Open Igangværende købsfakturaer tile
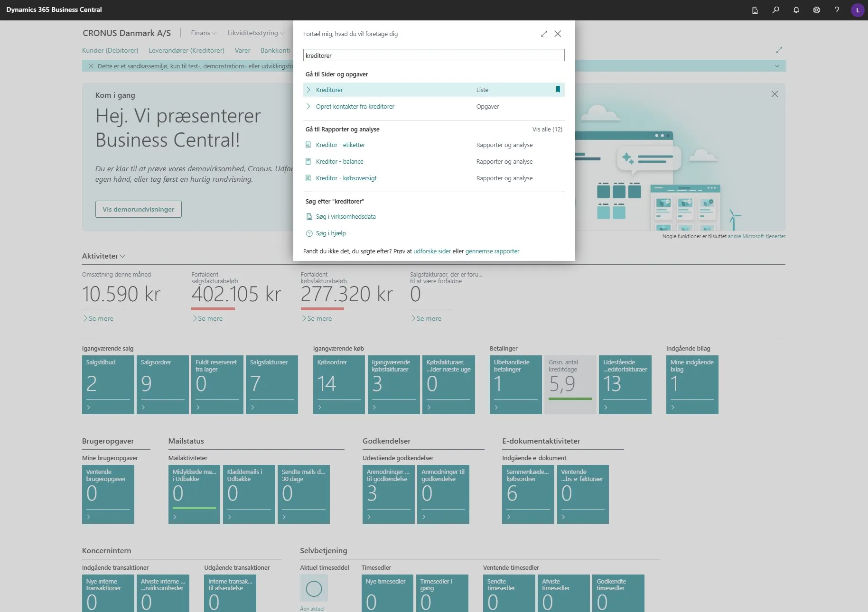The image size is (868, 612). click(394, 385)
